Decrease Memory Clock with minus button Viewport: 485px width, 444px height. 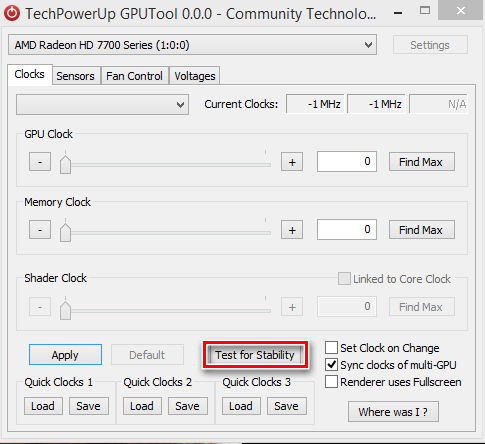40,229
